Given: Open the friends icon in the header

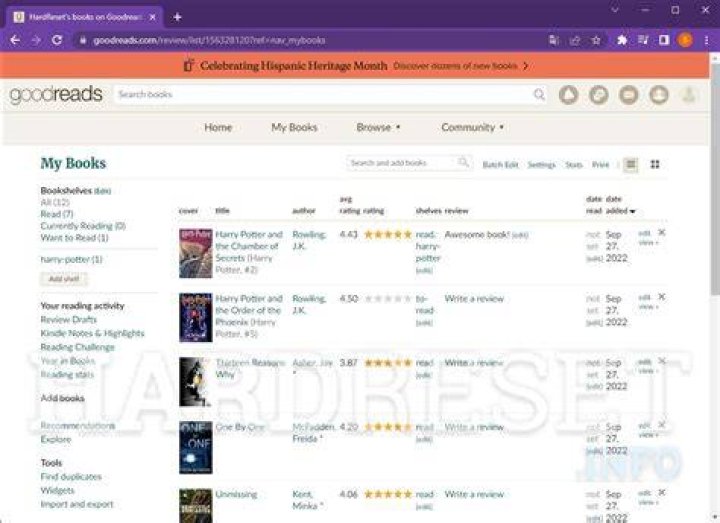Looking at the screenshot, I should tap(658, 95).
